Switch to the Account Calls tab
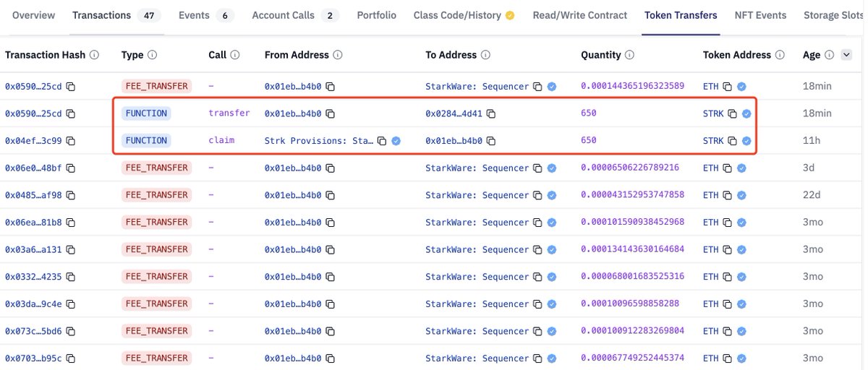The width and height of the screenshot is (868, 370). click(296, 15)
